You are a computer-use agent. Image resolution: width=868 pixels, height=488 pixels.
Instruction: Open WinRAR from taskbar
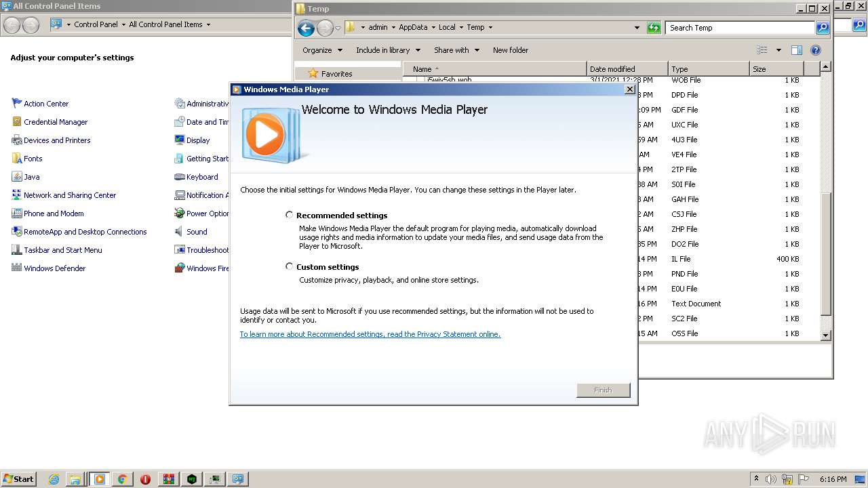point(168,479)
